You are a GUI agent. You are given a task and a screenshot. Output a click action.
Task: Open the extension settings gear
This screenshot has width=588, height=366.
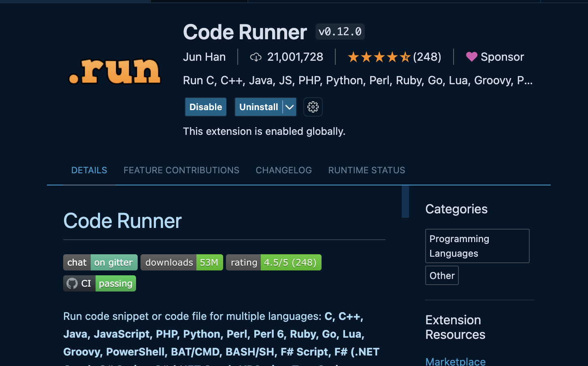pos(313,107)
